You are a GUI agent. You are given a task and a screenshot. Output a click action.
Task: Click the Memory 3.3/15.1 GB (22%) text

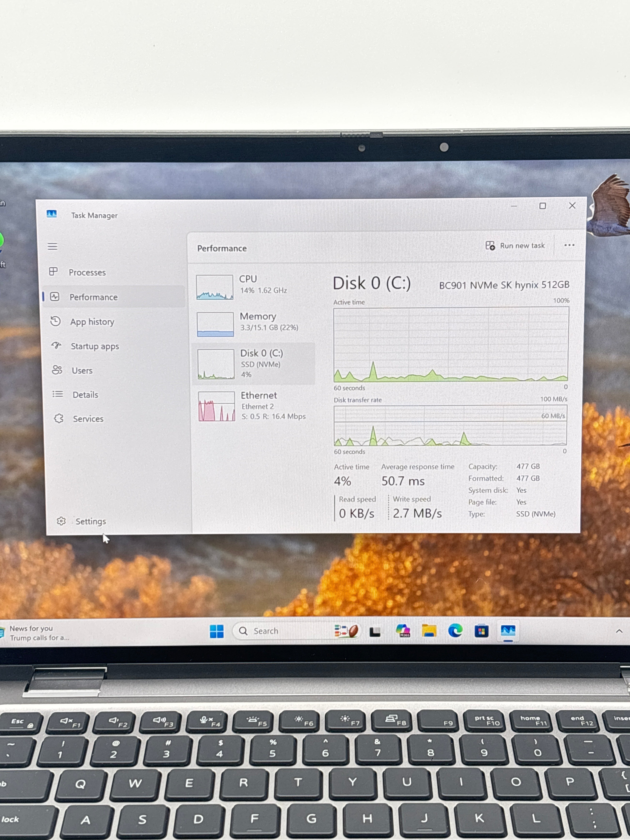click(269, 327)
